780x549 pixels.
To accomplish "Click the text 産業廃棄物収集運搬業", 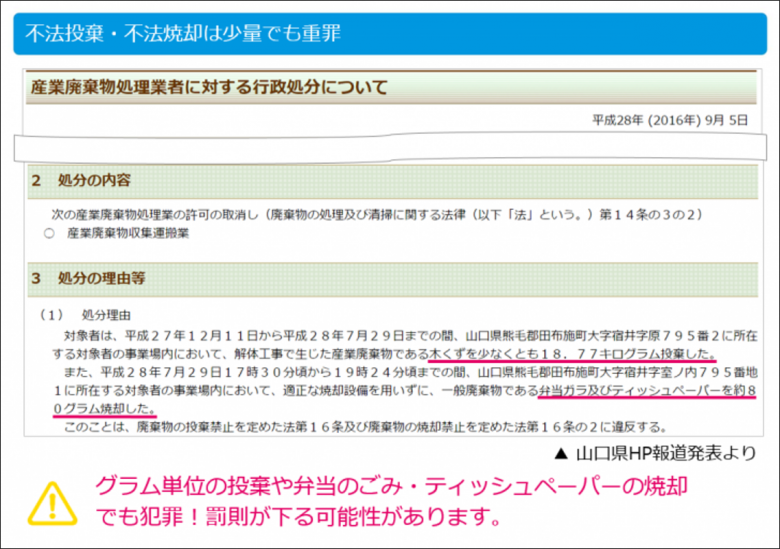I will coord(128,233).
